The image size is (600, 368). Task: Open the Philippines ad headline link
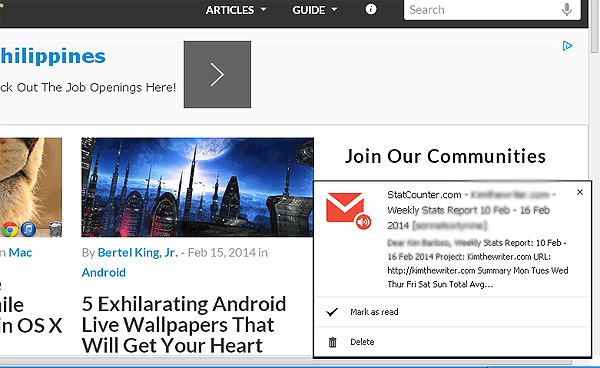[x=53, y=57]
